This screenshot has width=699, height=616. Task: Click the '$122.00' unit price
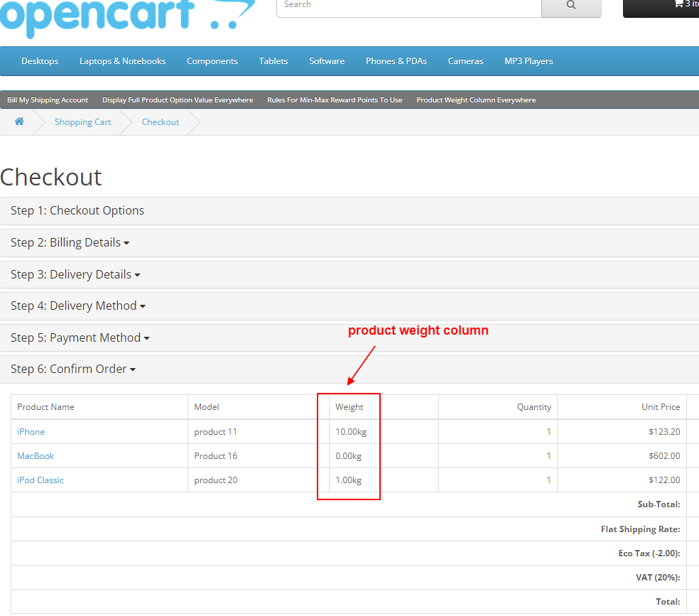pos(664,480)
